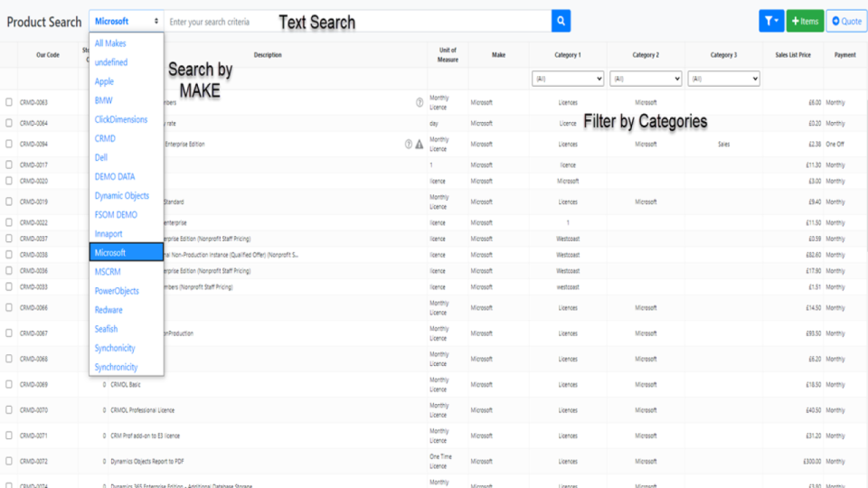The image size is (868, 488).
Task: Select DEMO DATA in the make list
Action: pyautogui.click(x=115, y=176)
